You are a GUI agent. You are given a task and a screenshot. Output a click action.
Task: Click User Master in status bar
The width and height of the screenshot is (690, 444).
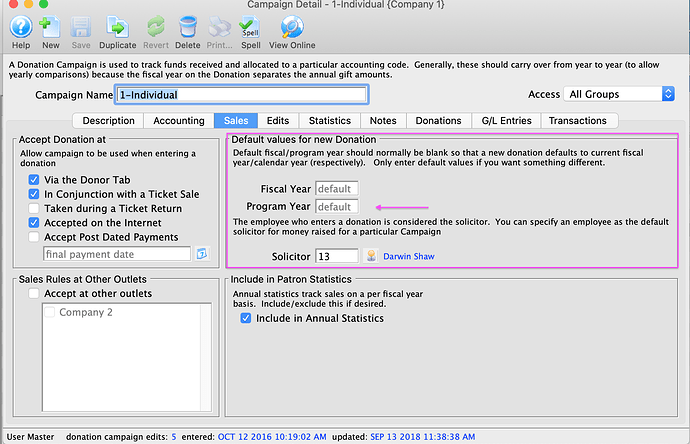coord(30,437)
